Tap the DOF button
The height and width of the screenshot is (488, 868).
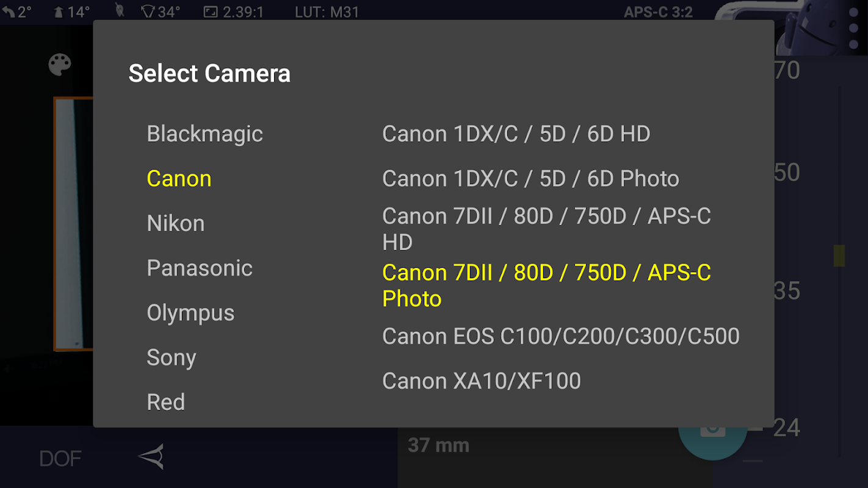coord(60,459)
